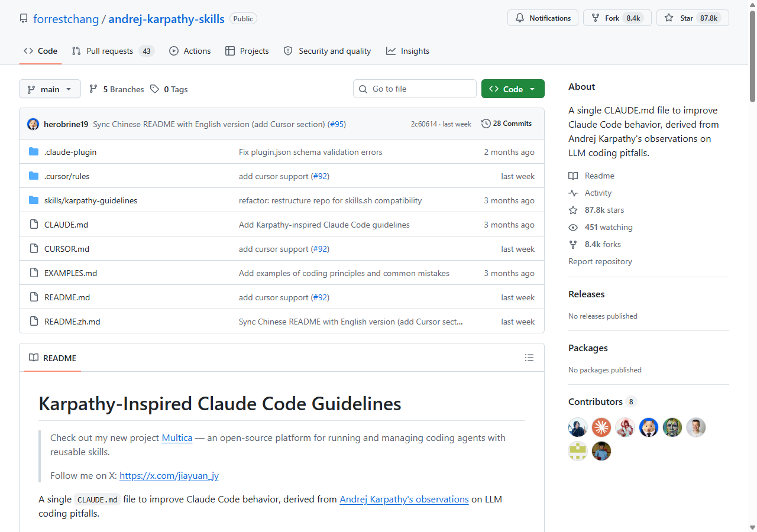
Task: Click the skills/karpathy-guidelines folder icon
Action: [34, 200]
